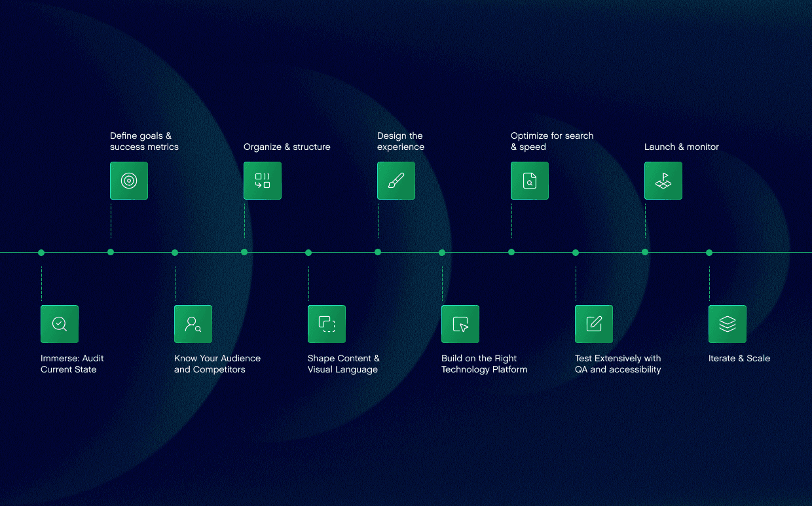Click the Test Extensively with QA label
The width and height of the screenshot is (812, 506).
[x=618, y=364]
